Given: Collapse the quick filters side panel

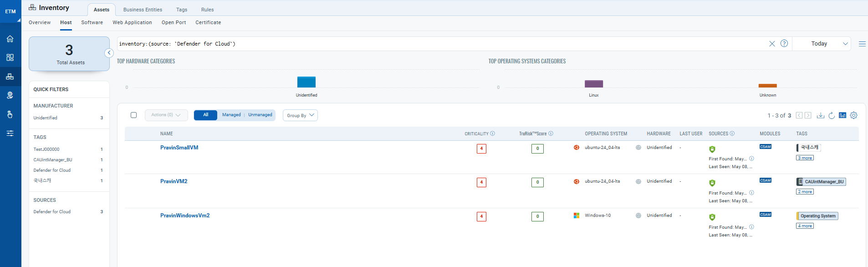Looking at the screenshot, I should pos(109,53).
